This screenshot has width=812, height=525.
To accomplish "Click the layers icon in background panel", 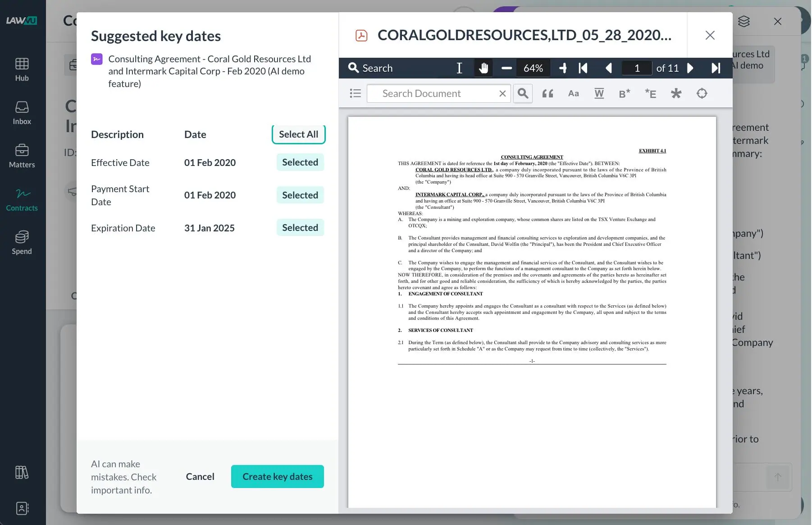I will (x=744, y=21).
